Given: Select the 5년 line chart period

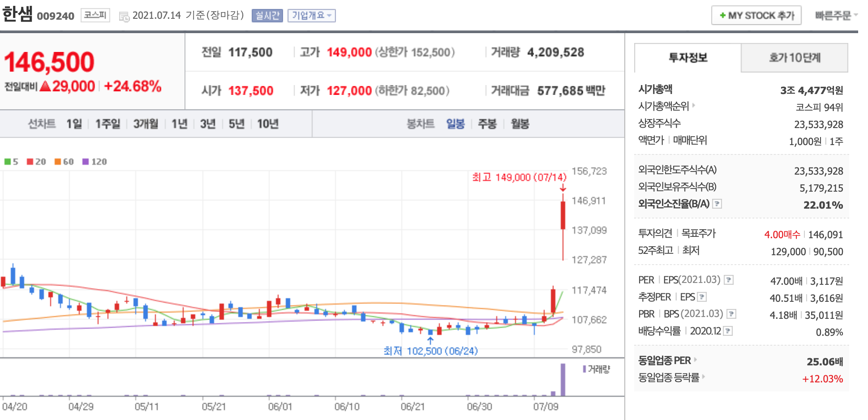Looking at the screenshot, I should pyautogui.click(x=236, y=124).
